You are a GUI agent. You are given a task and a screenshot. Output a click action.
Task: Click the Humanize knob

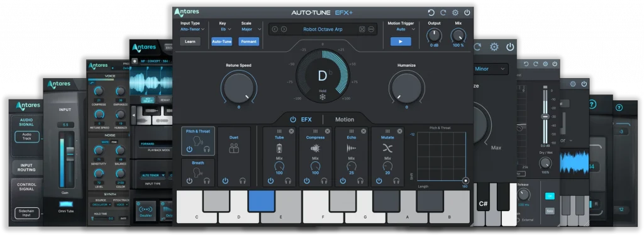[x=407, y=88]
